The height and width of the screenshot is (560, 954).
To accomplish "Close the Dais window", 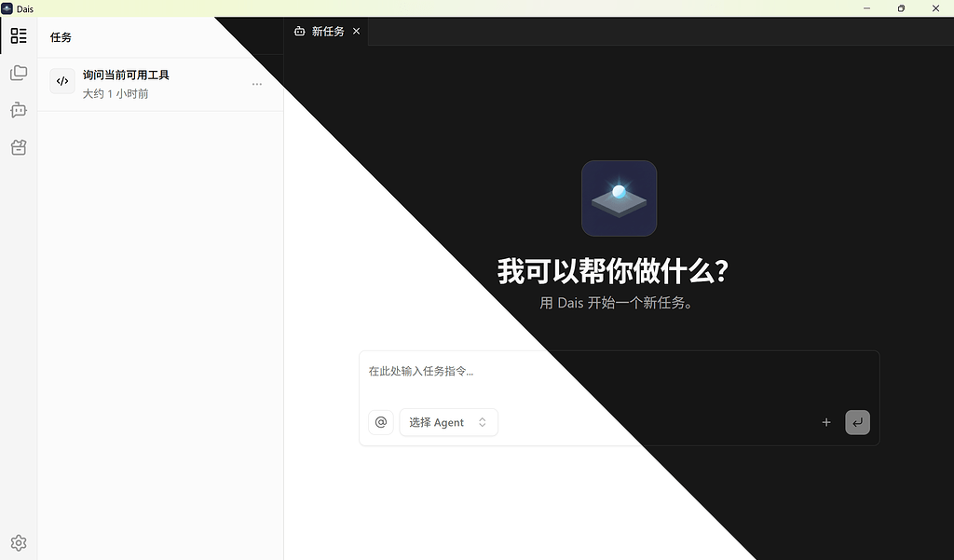I will click(x=935, y=8).
